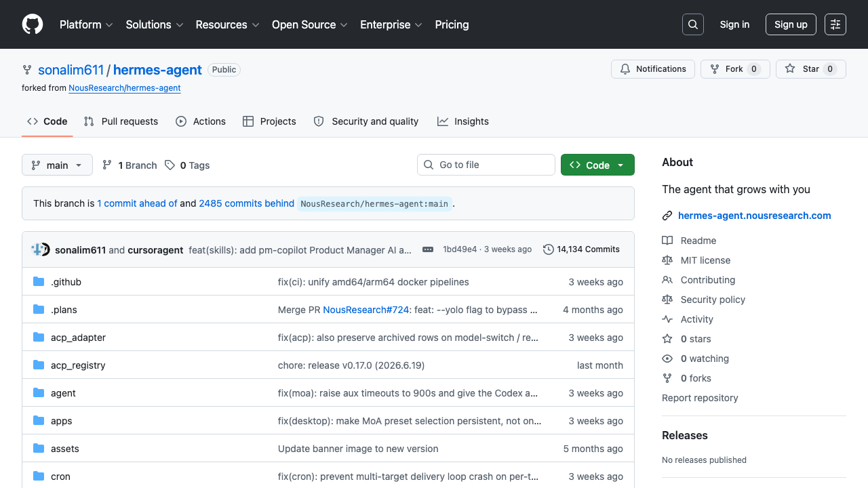Click the acp_registry folder icon
Viewport: 868px width, 488px height.
[39, 365]
